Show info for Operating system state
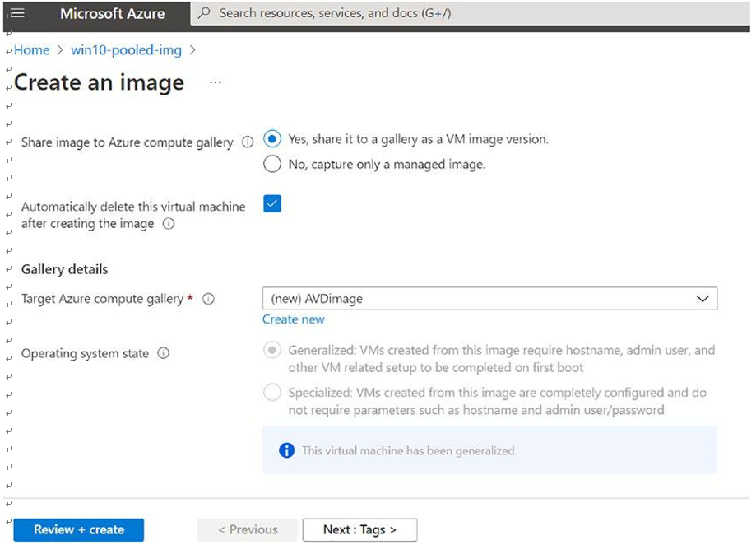The width and height of the screenshot is (756, 545). point(164,353)
